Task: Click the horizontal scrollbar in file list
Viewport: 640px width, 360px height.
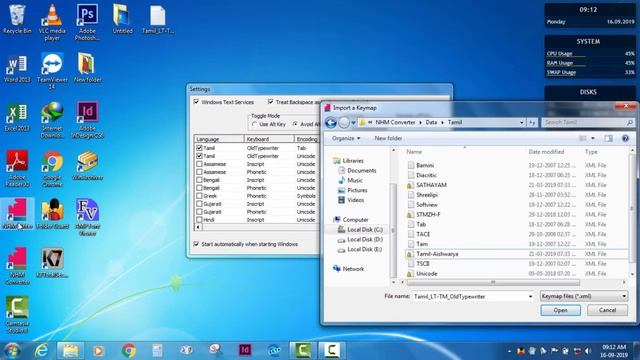Action: point(493,282)
